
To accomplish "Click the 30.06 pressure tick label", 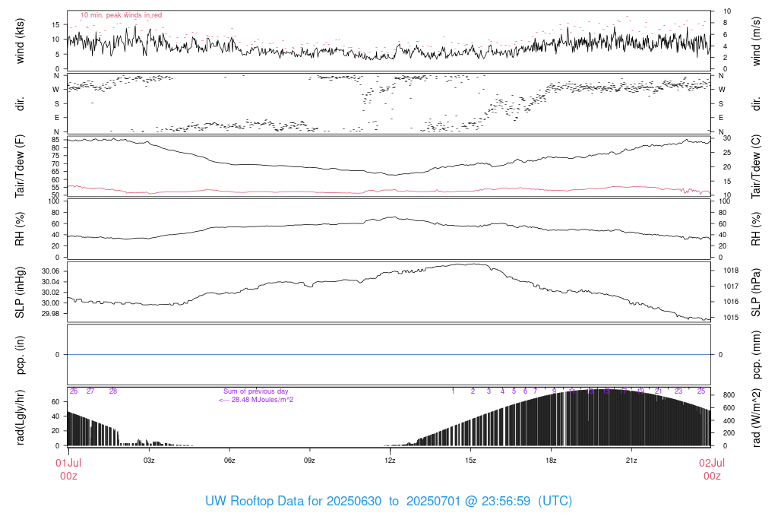I will [51, 271].
